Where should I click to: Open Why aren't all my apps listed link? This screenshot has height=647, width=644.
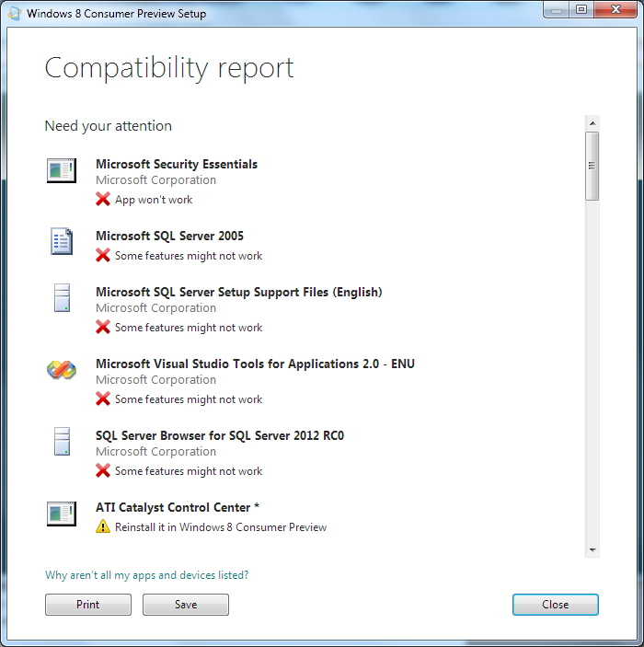click(147, 575)
